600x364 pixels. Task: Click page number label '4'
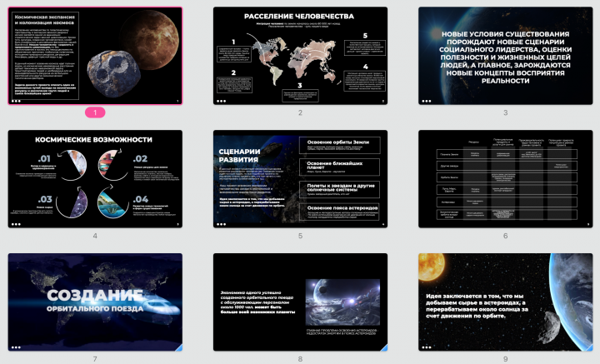[x=95, y=236]
